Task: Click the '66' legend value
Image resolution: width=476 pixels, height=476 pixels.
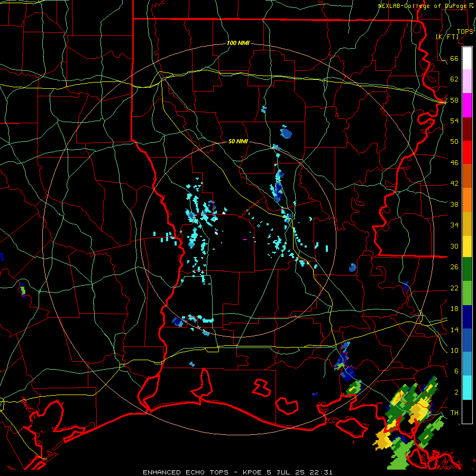Action: click(x=454, y=58)
